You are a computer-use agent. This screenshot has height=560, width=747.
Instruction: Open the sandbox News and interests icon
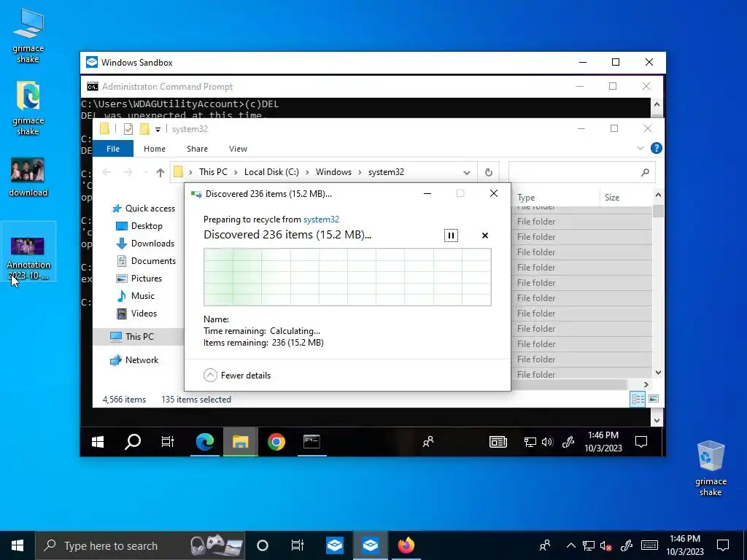pos(498,442)
